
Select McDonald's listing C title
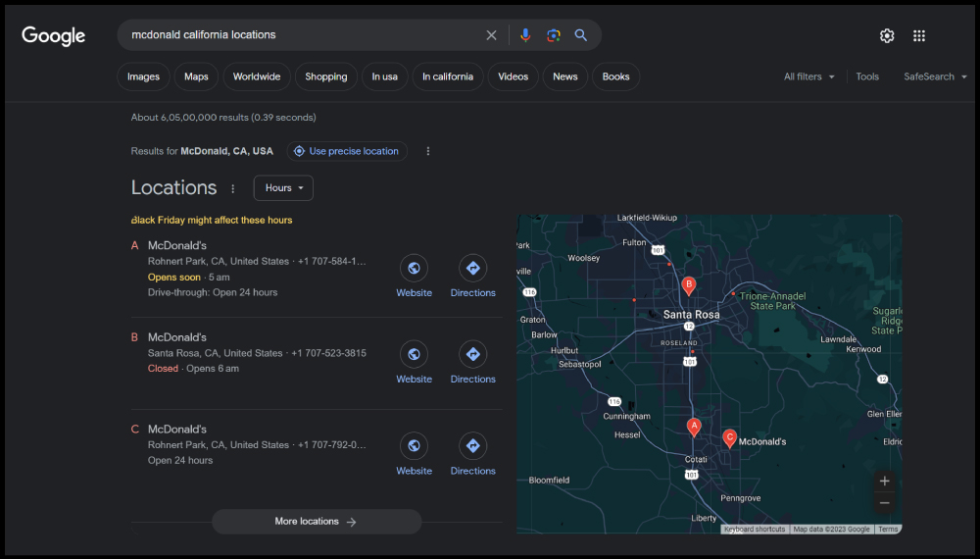point(177,430)
